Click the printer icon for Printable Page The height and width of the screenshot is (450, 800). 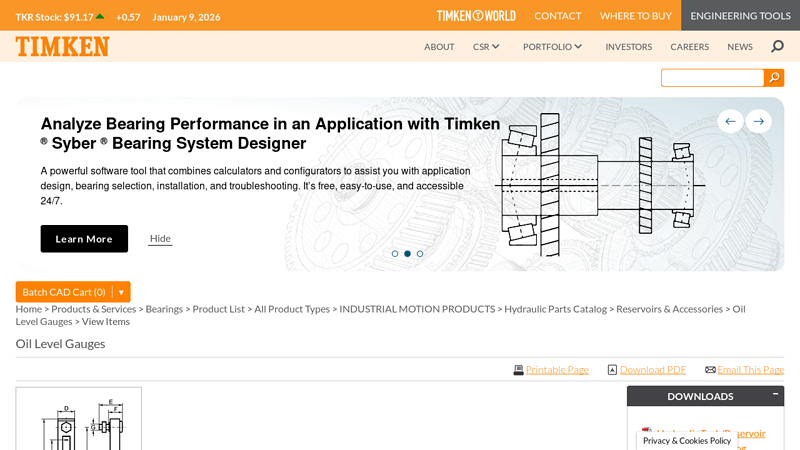click(x=518, y=370)
